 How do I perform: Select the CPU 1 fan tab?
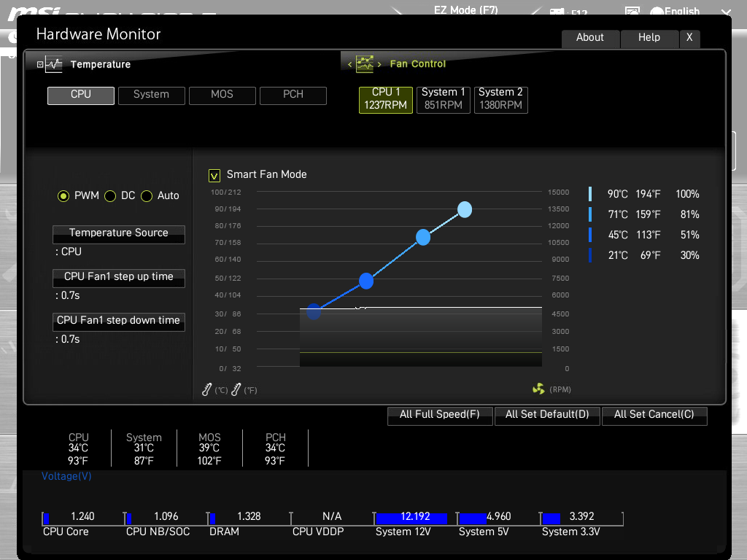coord(386,99)
